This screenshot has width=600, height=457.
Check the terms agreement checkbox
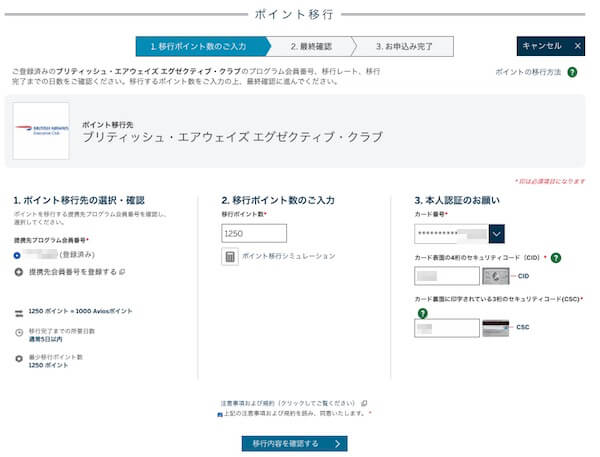pyautogui.click(x=220, y=415)
